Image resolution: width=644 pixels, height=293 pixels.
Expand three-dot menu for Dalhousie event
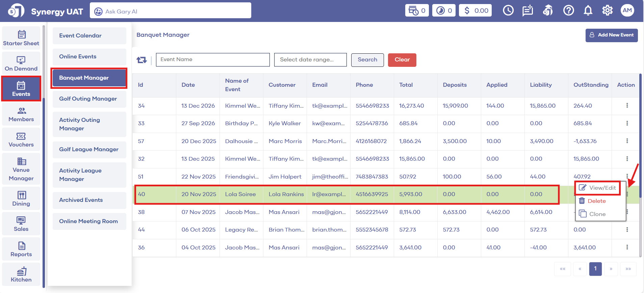tap(627, 141)
